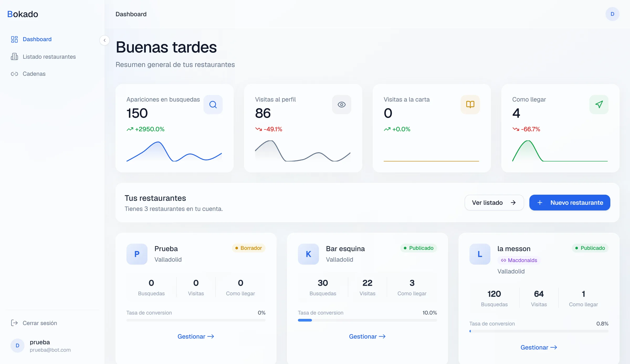Click the Cadenas chain link icon
The image size is (630, 364).
tap(14, 74)
